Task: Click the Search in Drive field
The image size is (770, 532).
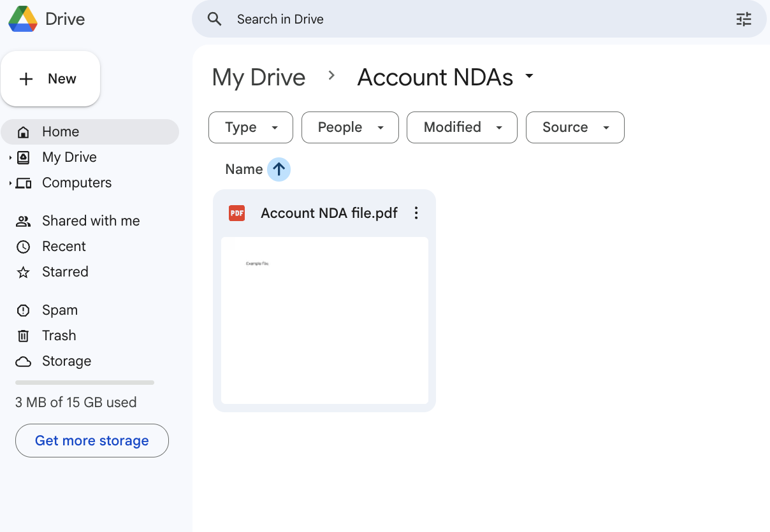Action: click(x=446, y=19)
